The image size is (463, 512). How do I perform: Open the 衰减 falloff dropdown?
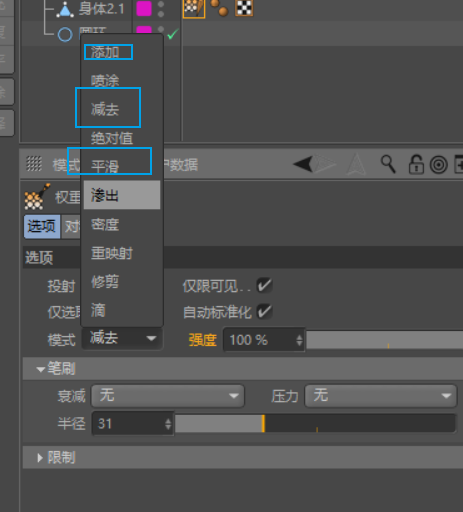coord(168,396)
